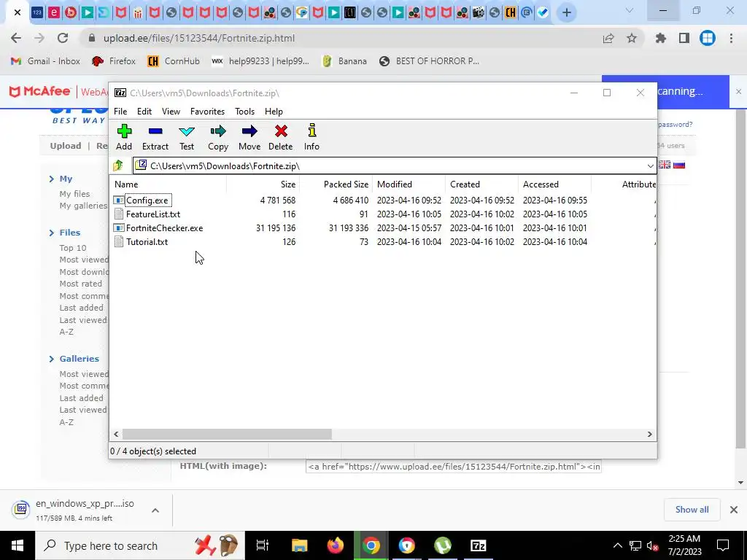The image size is (747, 560).
Task: Switch site language to English flag
Action: tap(664, 165)
